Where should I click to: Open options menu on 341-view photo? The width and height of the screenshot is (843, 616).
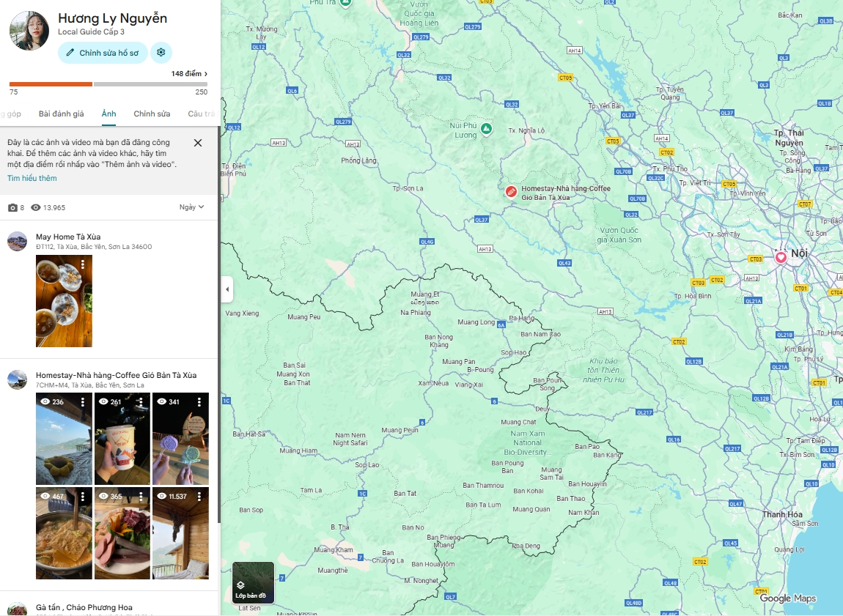[199, 401]
